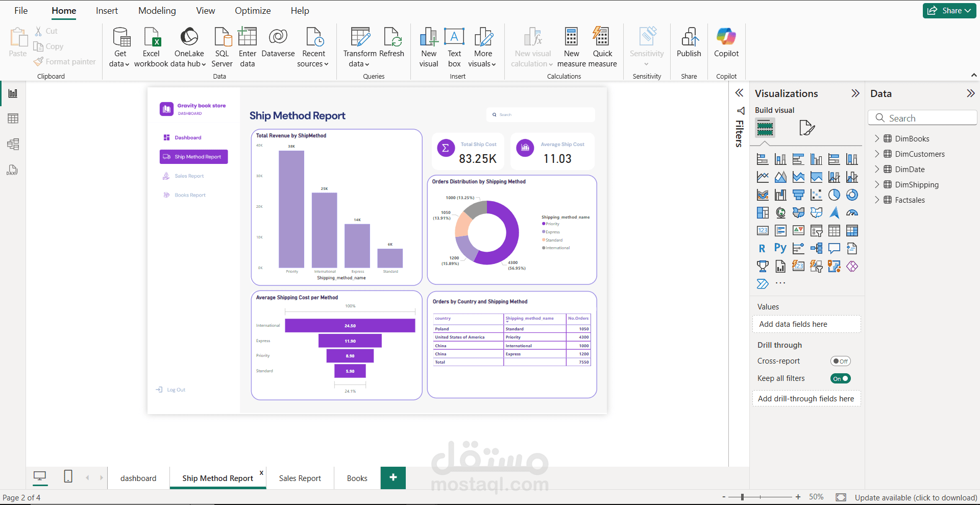
Task: Select the Card visual icon labeled 123
Action: point(763,231)
